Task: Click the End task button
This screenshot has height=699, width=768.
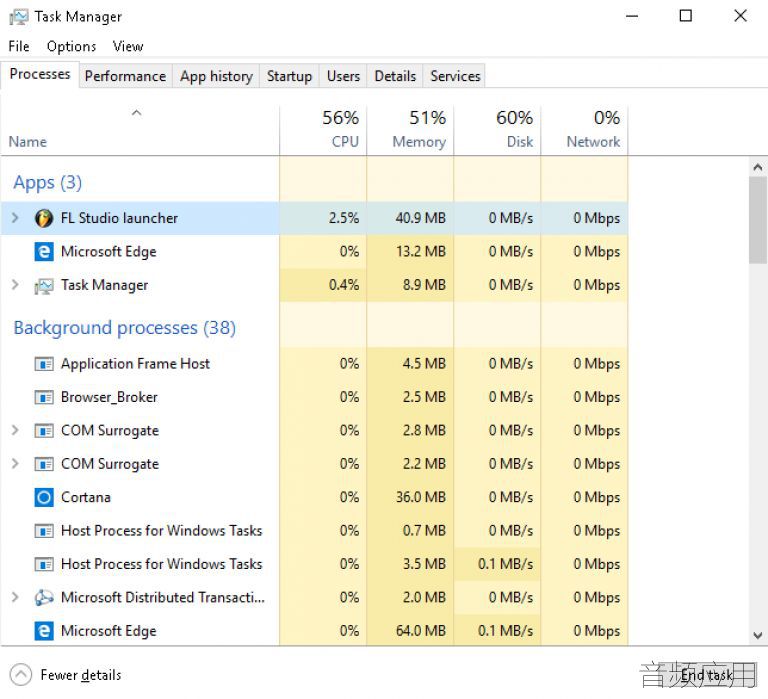Action: click(706, 675)
